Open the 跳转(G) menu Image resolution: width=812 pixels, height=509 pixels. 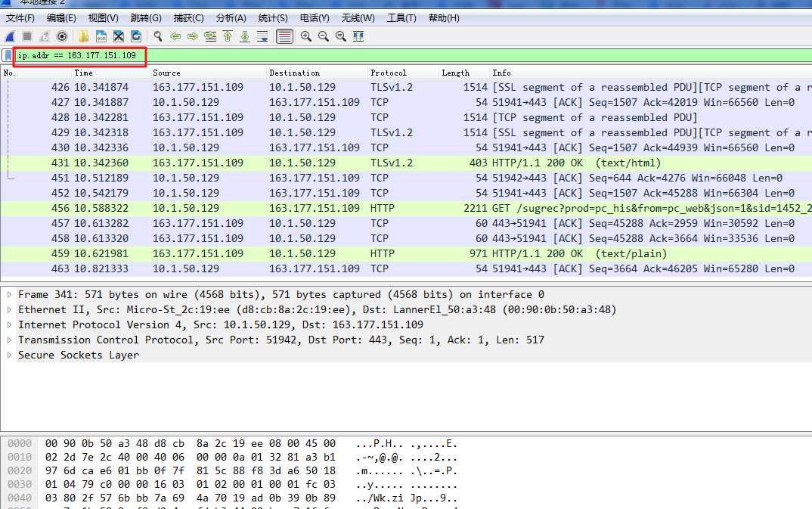(x=146, y=18)
